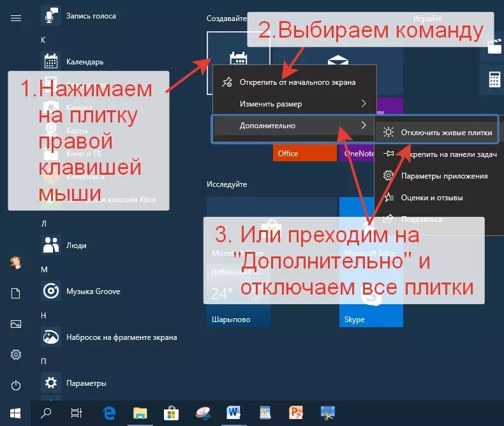Select Оценки и отзывы
504x426 pixels.
click(439, 198)
